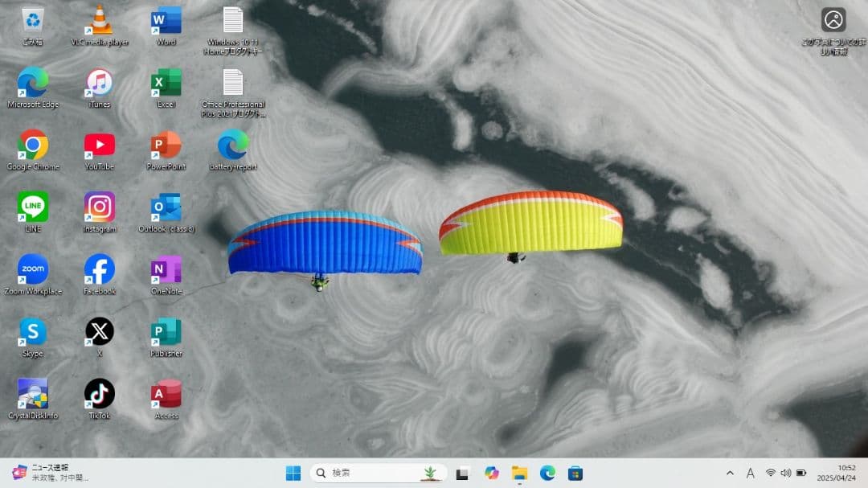Click the LINE app icon
This screenshot has width=868, height=488.
(x=33, y=207)
